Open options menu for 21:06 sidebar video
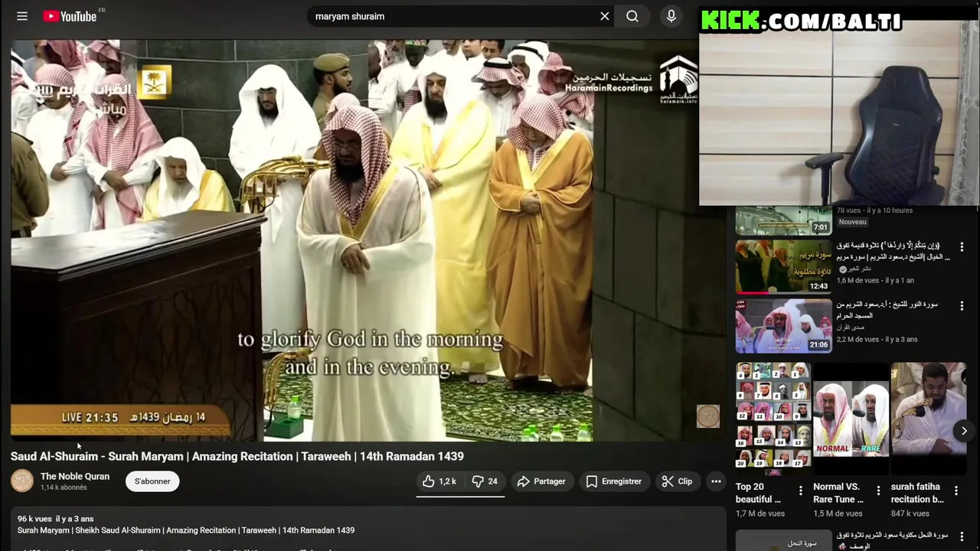 point(962,306)
